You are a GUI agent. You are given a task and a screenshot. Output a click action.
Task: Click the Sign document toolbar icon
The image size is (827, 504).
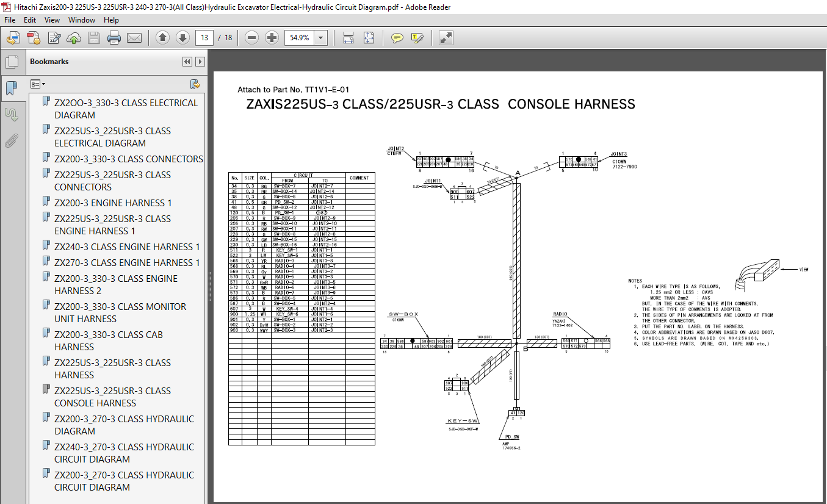[x=54, y=38]
